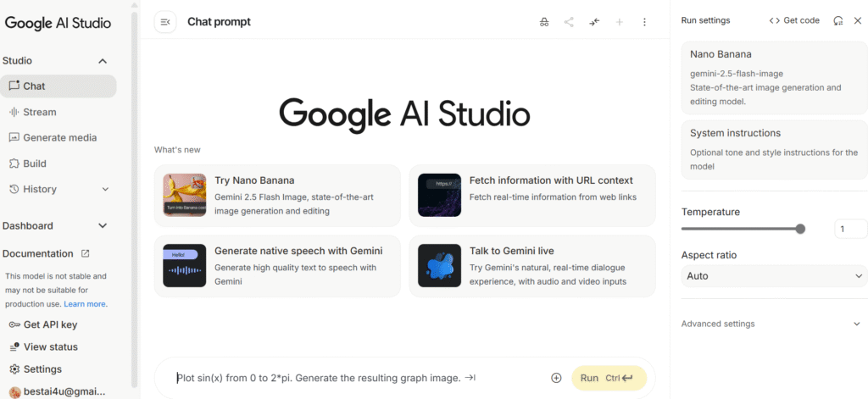Click the URL context thumbnail image

pos(440,195)
